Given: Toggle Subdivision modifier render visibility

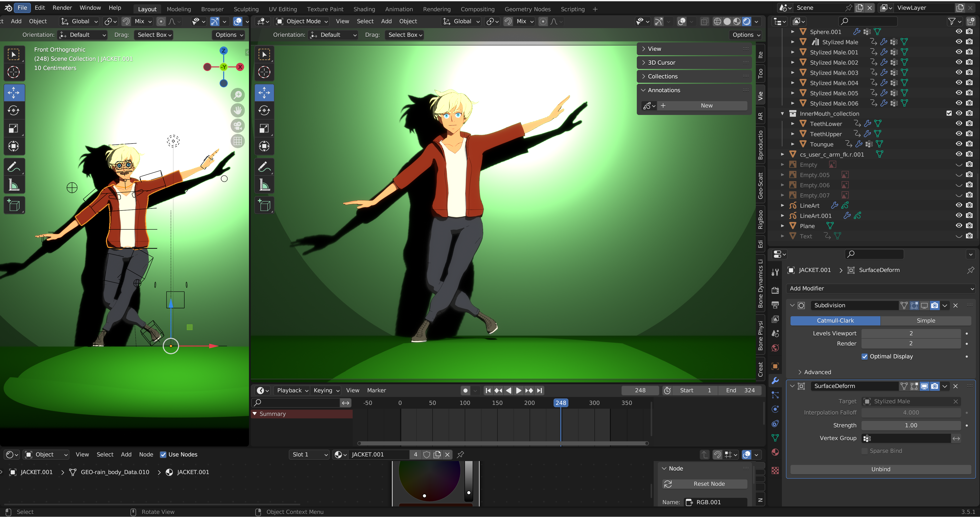Looking at the screenshot, I should click(935, 305).
